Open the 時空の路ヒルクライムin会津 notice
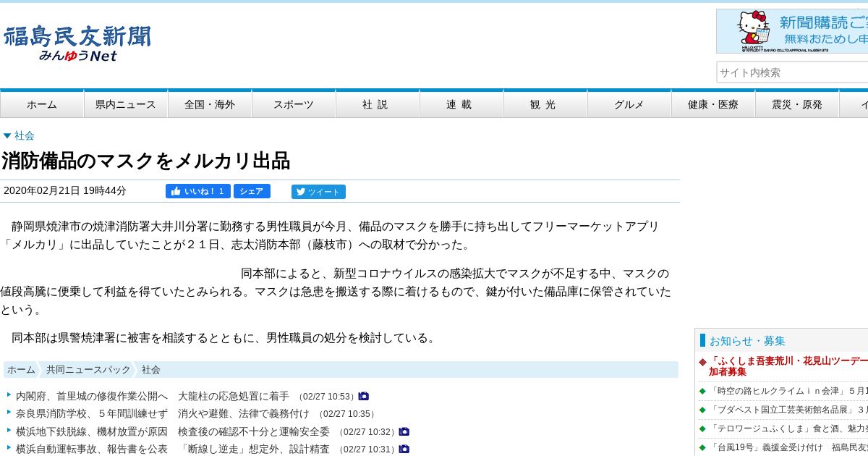 tap(788, 391)
